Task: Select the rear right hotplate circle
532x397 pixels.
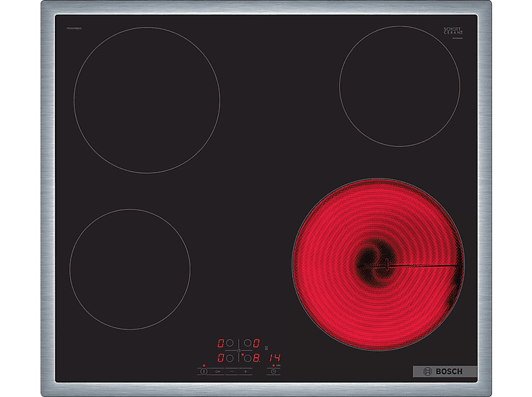Action: point(248,343)
